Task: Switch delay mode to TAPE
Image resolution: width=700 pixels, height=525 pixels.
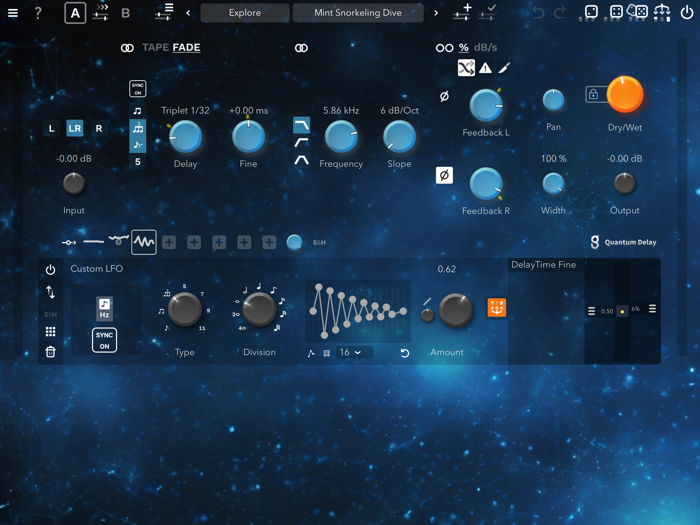Action: [155, 47]
